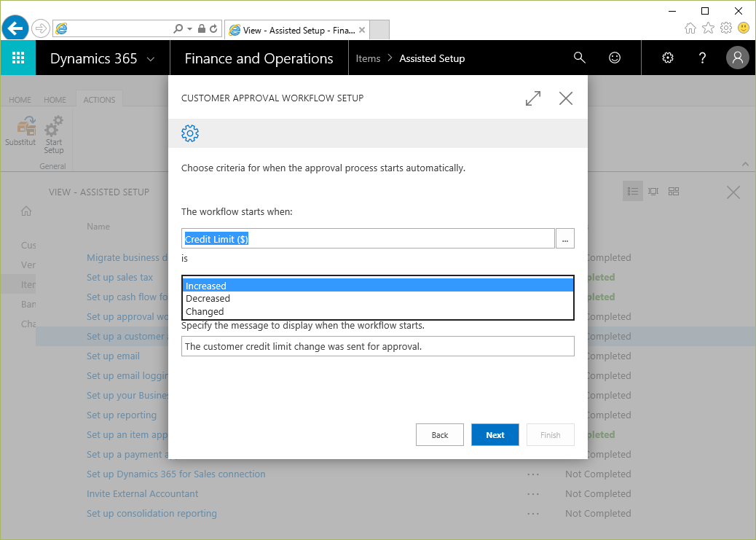Click the blue gear icon in dialog banner
Screen dimensions: 756x540
(190, 133)
